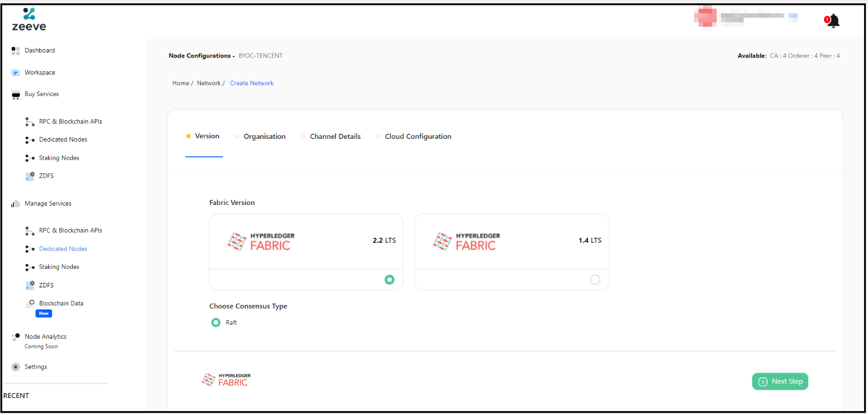The height and width of the screenshot is (415, 868).
Task: Open the Cloud Configuration step
Action: pos(418,136)
